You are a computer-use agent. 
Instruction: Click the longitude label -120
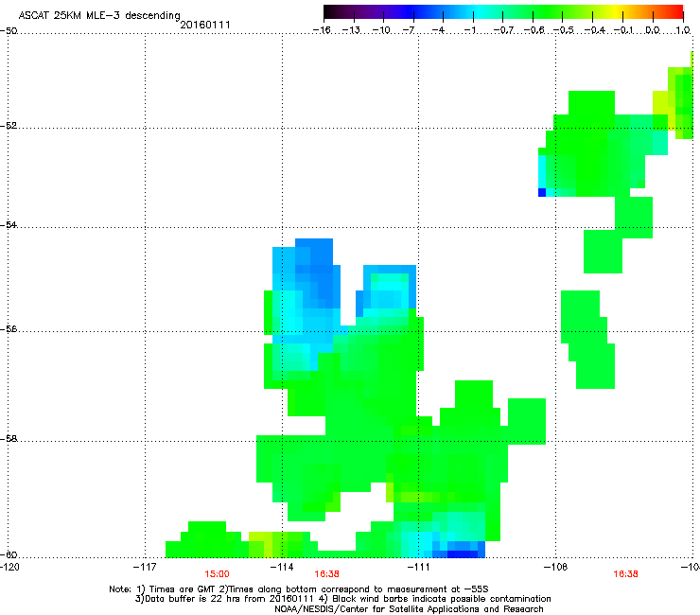(x=9, y=567)
